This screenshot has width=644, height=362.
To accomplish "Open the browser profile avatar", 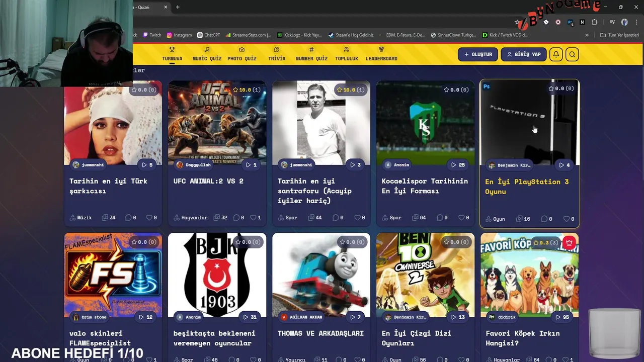I will (624, 22).
